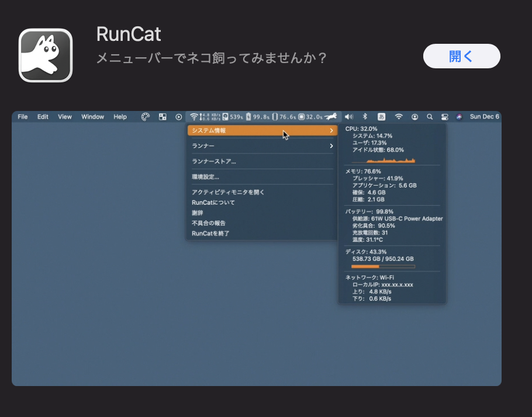
Task: Click the disk usage 539% indicator
Action: click(x=233, y=117)
